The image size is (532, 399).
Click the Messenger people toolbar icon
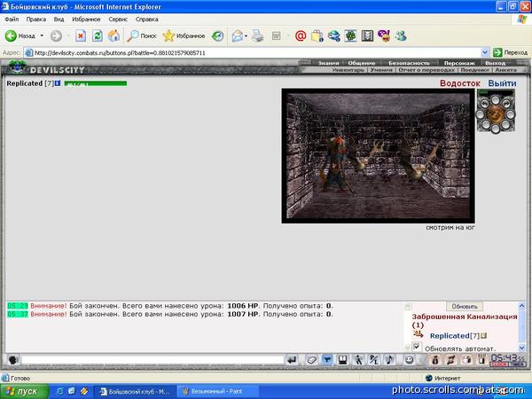(401, 36)
